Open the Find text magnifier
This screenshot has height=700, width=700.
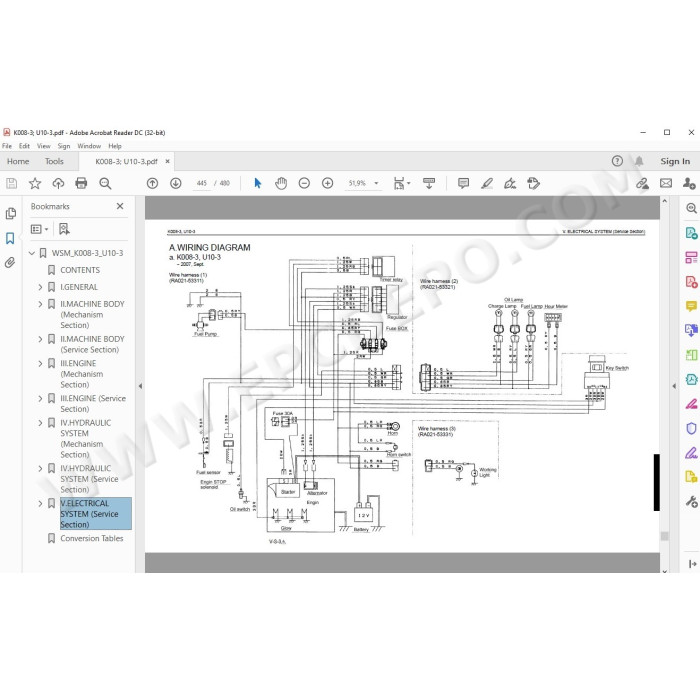pos(105,183)
